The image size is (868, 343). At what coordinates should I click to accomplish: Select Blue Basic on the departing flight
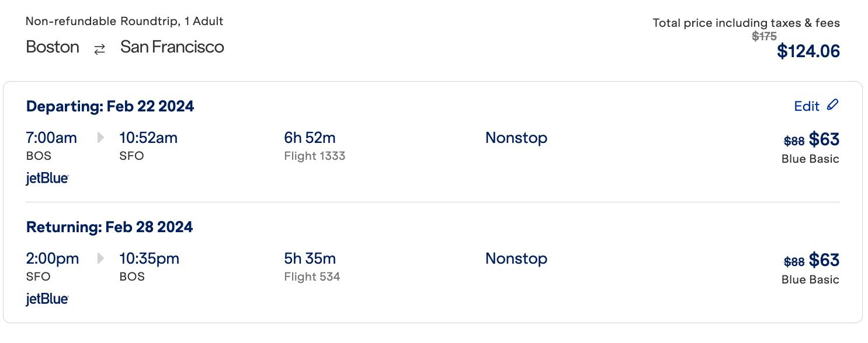(x=811, y=158)
